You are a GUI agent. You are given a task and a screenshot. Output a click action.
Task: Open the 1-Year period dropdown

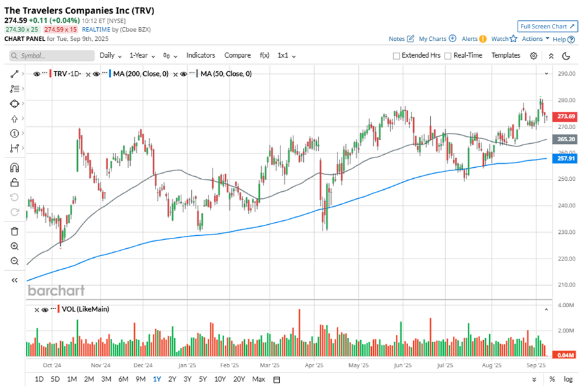pos(142,56)
